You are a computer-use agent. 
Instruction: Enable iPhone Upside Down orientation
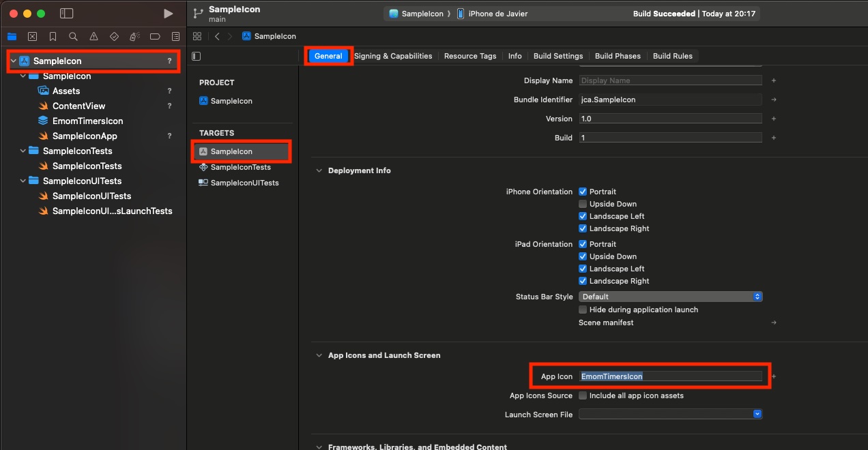coord(584,204)
